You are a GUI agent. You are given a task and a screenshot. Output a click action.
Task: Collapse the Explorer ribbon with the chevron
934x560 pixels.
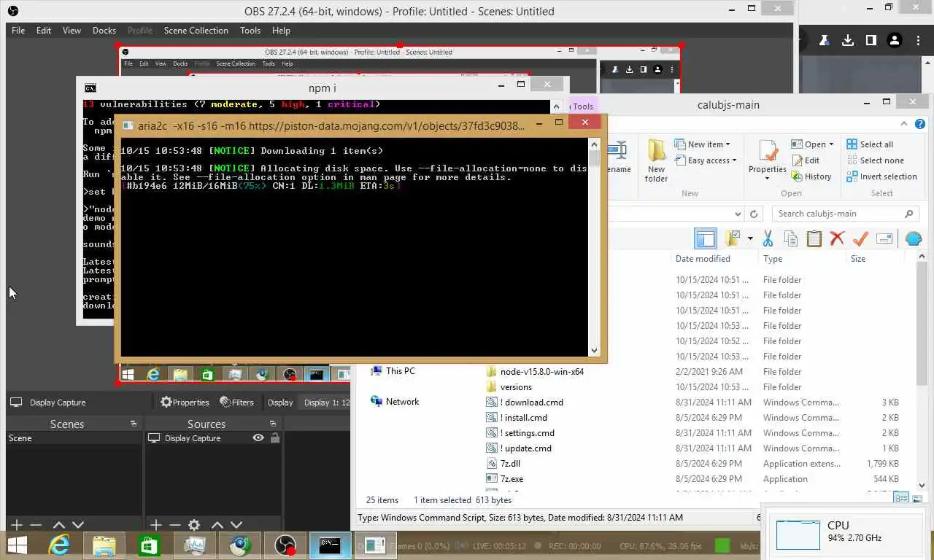click(904, 124)
